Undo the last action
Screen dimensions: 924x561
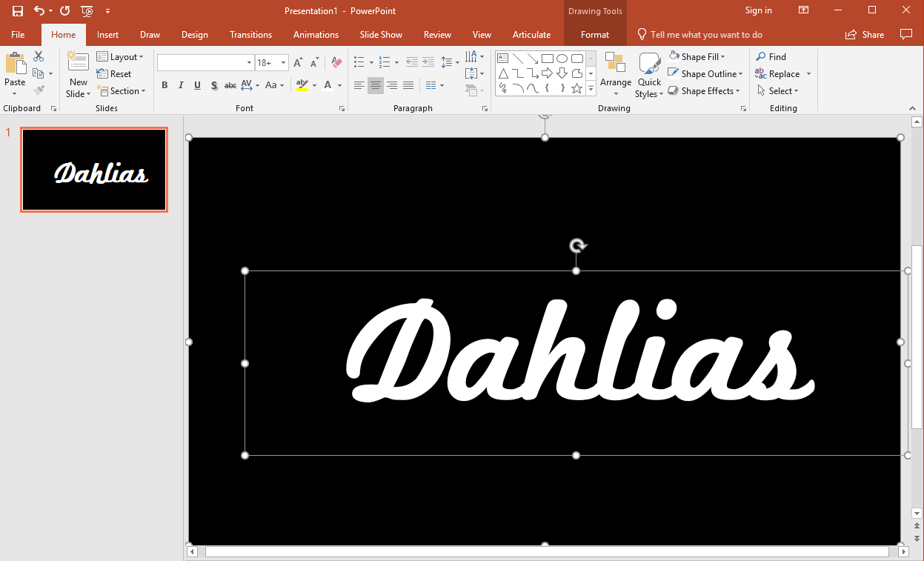(39, 10)
